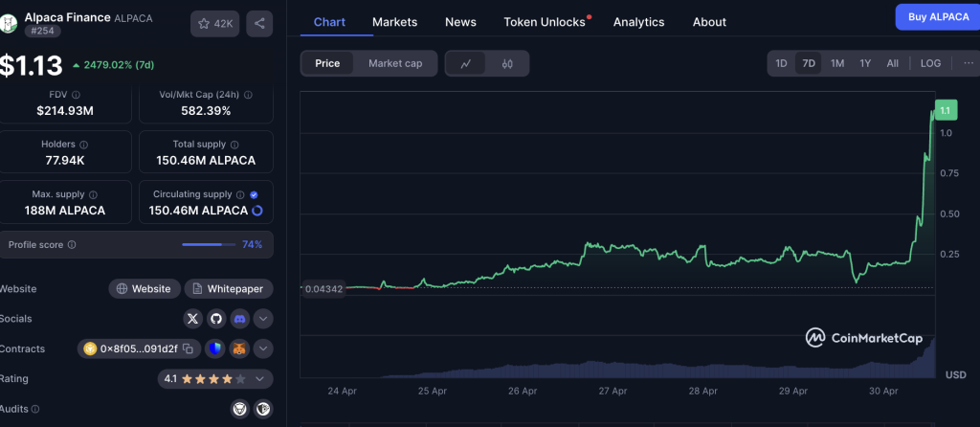Screen dimensions: 980x427
Task: Open the Markets tab
Action: coord(394,22)
